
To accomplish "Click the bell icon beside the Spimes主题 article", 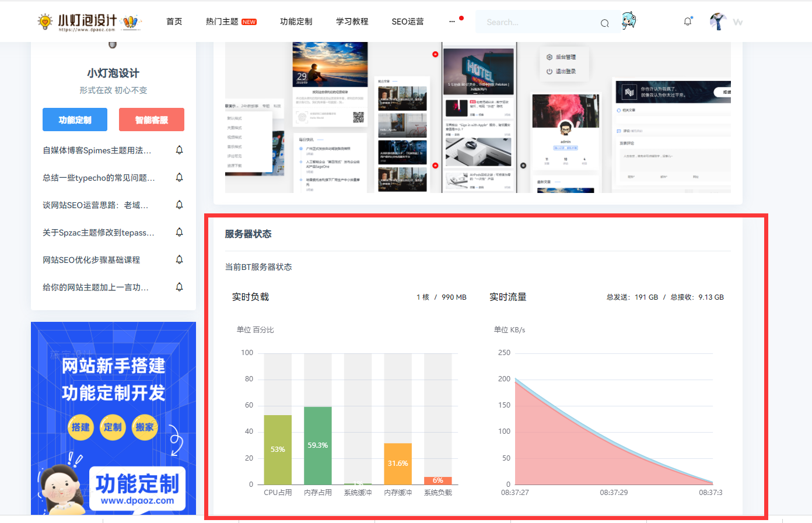I will pos(179,150).
